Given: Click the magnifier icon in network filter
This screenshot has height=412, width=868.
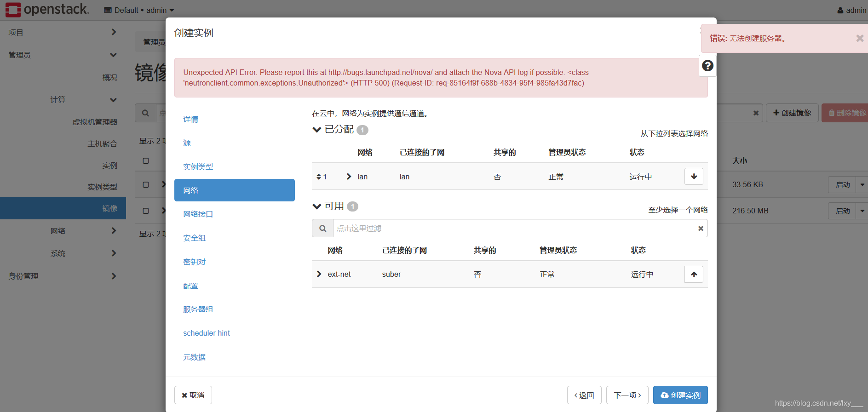Looking at the screenshot, I should tap(323, 229).
